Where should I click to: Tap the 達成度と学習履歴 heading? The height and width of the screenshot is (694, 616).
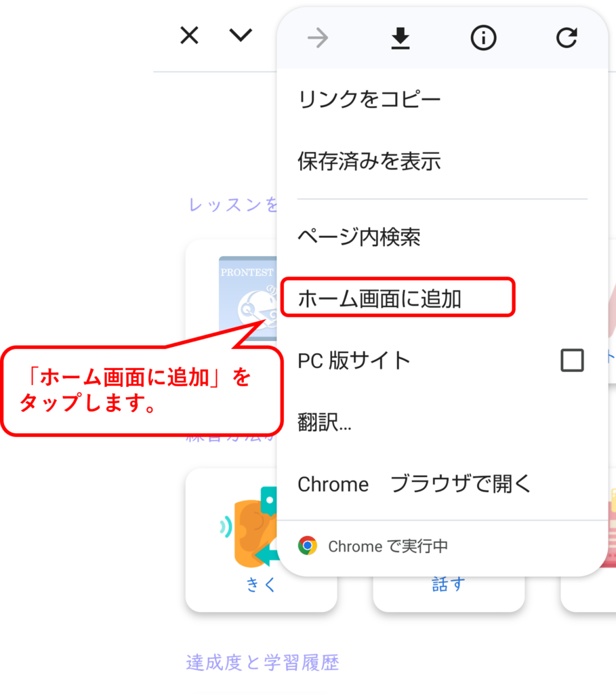[262, 663]
